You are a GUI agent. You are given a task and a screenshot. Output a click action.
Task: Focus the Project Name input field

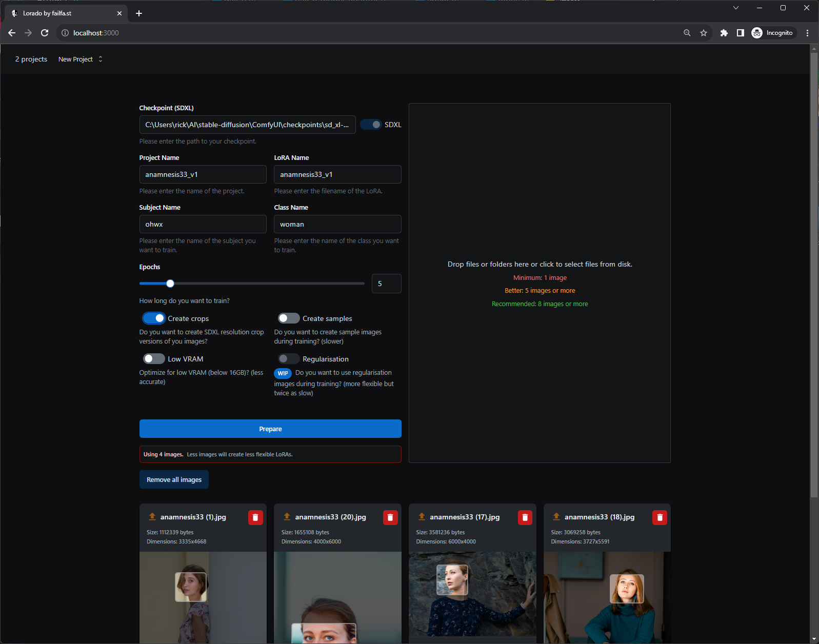[x=203, y=174]
